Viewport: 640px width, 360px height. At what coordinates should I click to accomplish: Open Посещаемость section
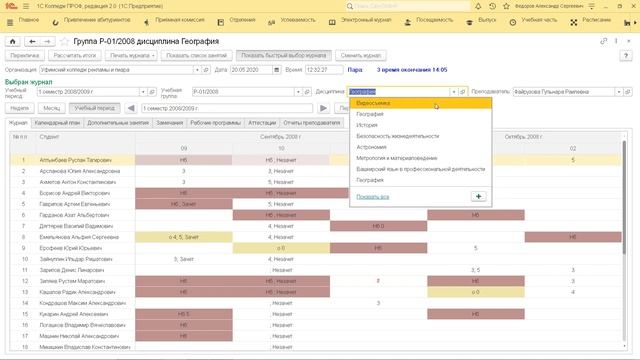point(428,21)
